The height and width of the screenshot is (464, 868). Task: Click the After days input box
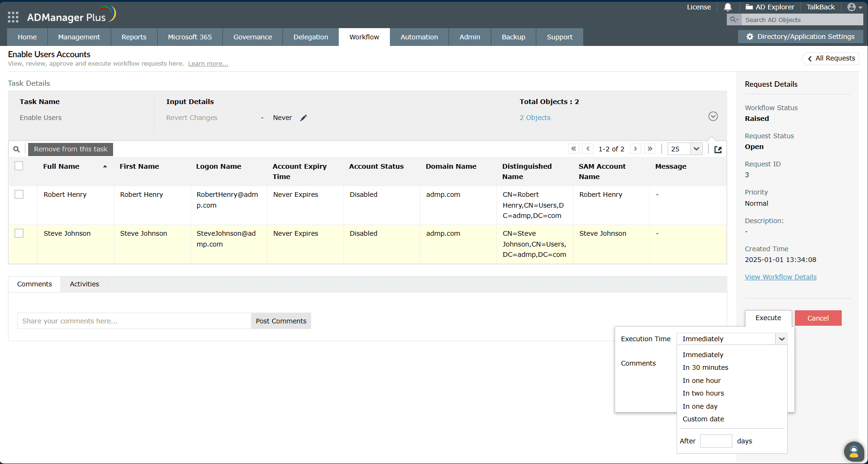pos(716,441)
